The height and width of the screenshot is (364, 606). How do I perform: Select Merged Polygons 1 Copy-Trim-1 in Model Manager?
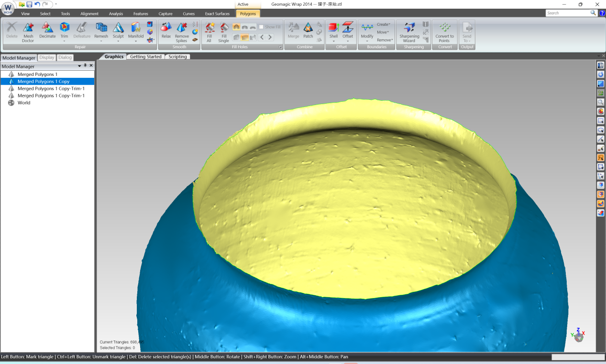51,88
